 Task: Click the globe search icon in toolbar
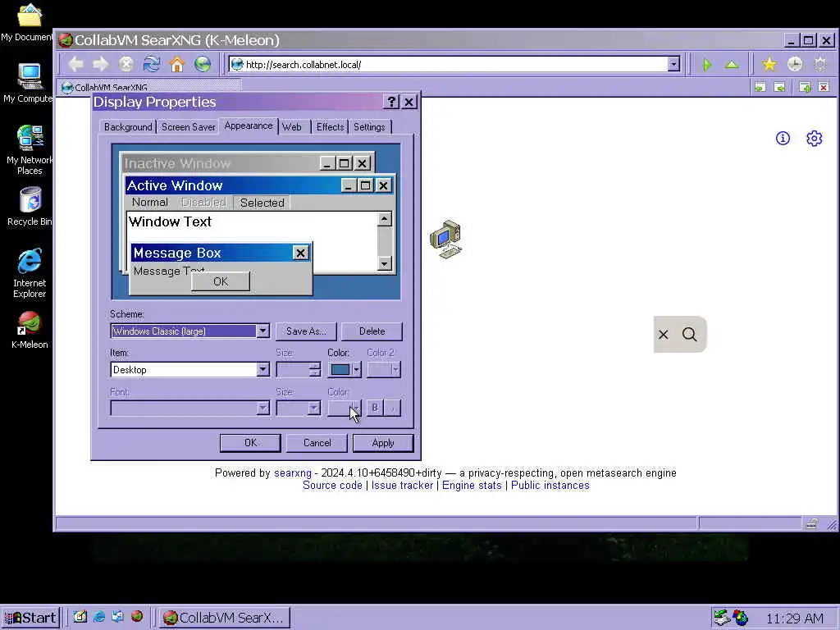click(x=203, y=64)
